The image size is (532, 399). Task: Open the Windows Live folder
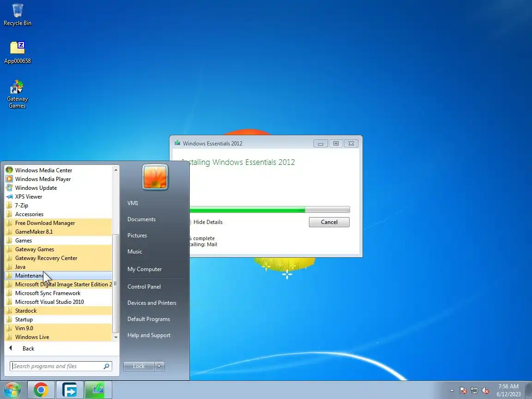tap(58, 337)
